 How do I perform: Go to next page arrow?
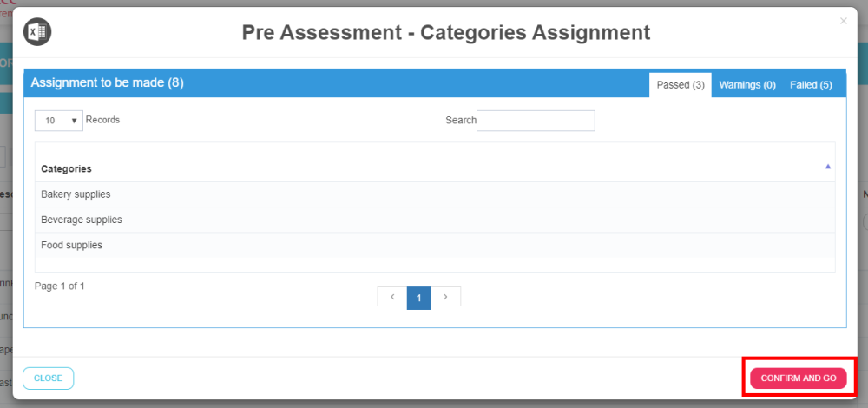pos(445,297)
